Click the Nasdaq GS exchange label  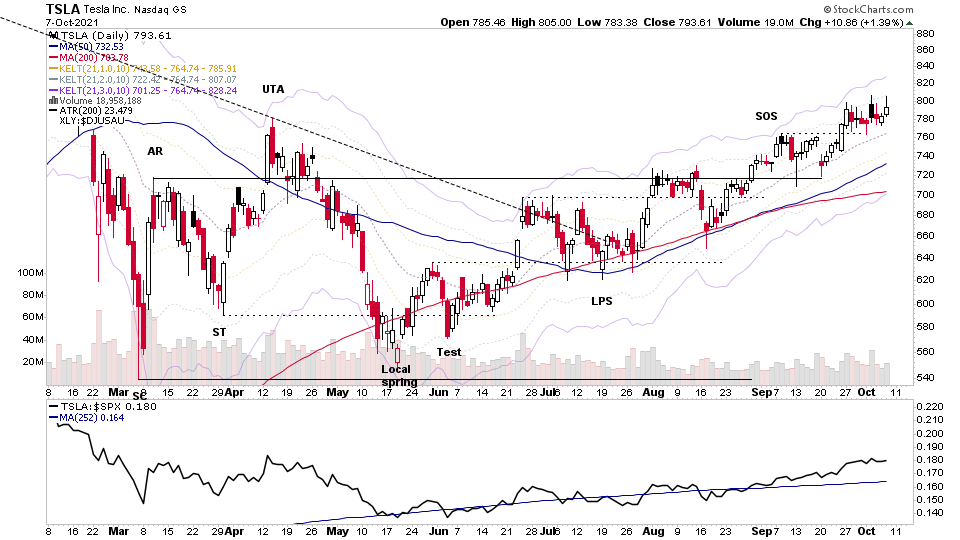(x=160, y=10)
